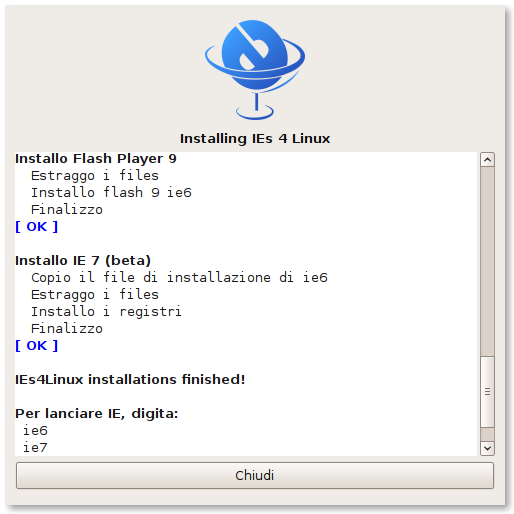Click the scrollbar down arrow
514x514 pixels.
tap(487, 448)
